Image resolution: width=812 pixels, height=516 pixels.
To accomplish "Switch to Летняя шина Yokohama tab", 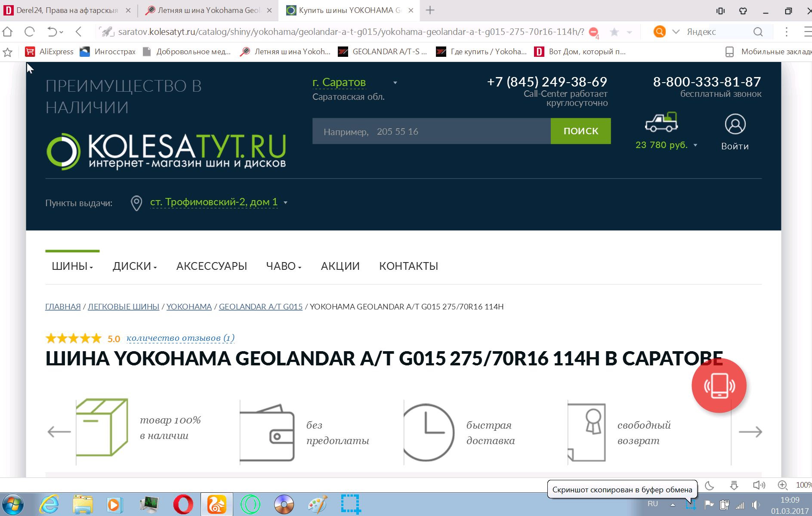I will coord(209,10).
